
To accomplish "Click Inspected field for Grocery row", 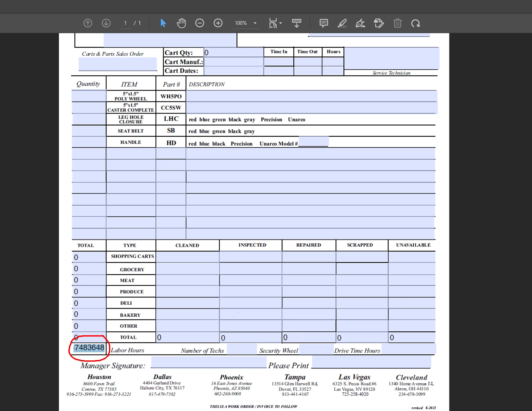I will (251, 269).
